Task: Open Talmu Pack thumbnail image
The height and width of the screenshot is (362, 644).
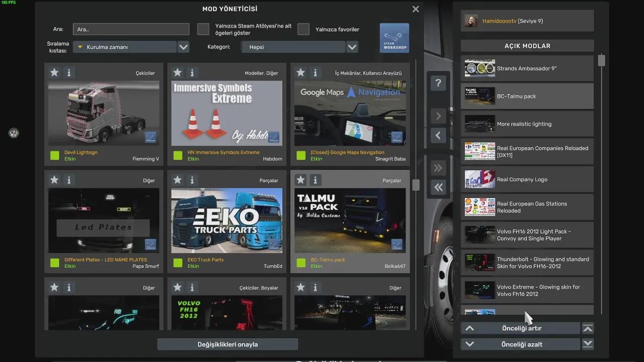Action: click(x=350, y=221)
